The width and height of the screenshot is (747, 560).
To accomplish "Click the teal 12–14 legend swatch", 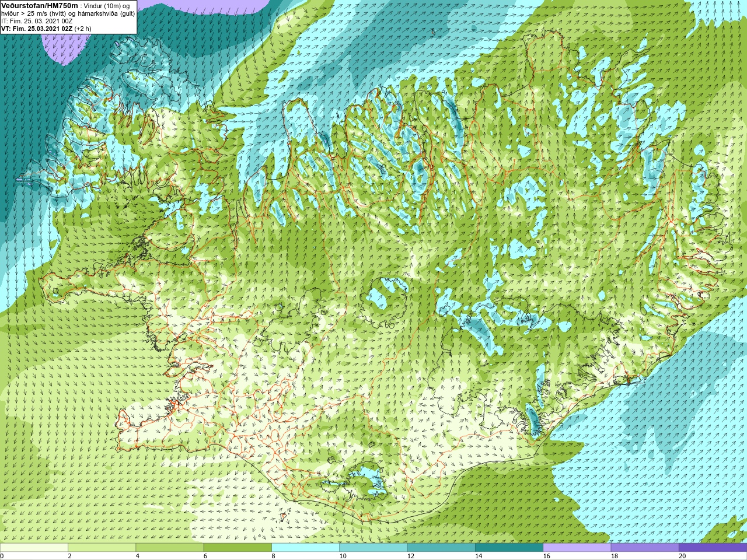I will [441, 548].
